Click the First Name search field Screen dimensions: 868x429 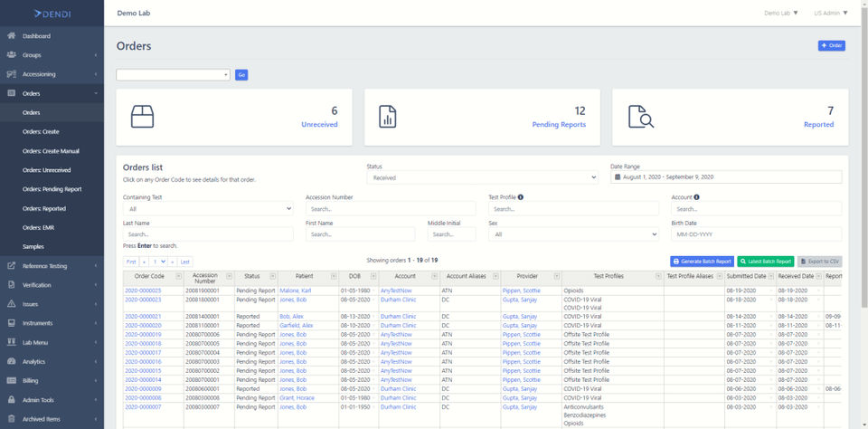tap(361, 234)
